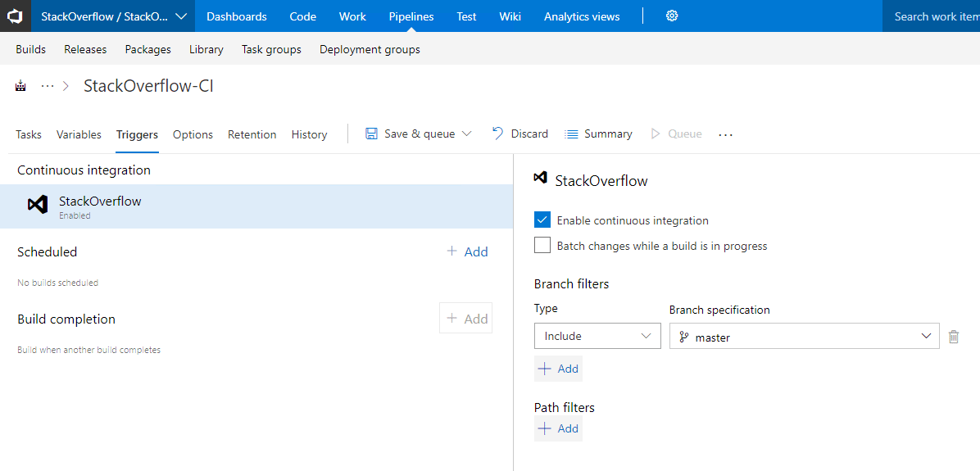
Task: Go to the Code hub
Action: [303, 17]
